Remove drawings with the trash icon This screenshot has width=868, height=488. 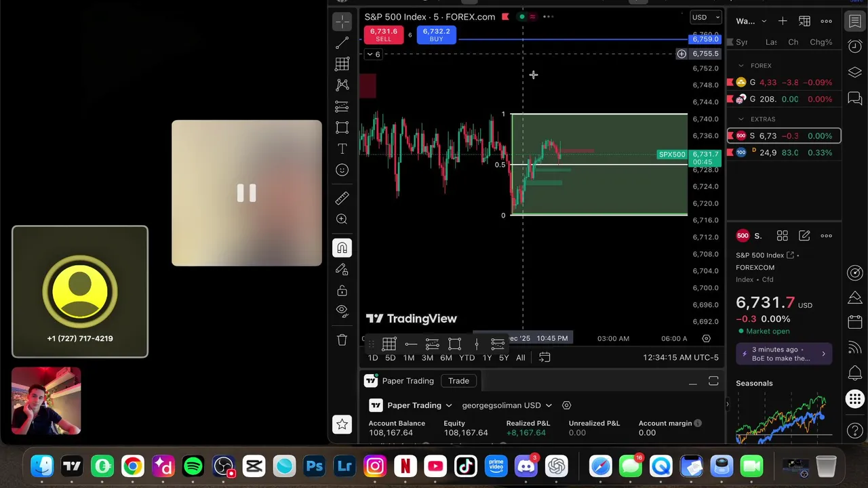(x=342, y=340)
